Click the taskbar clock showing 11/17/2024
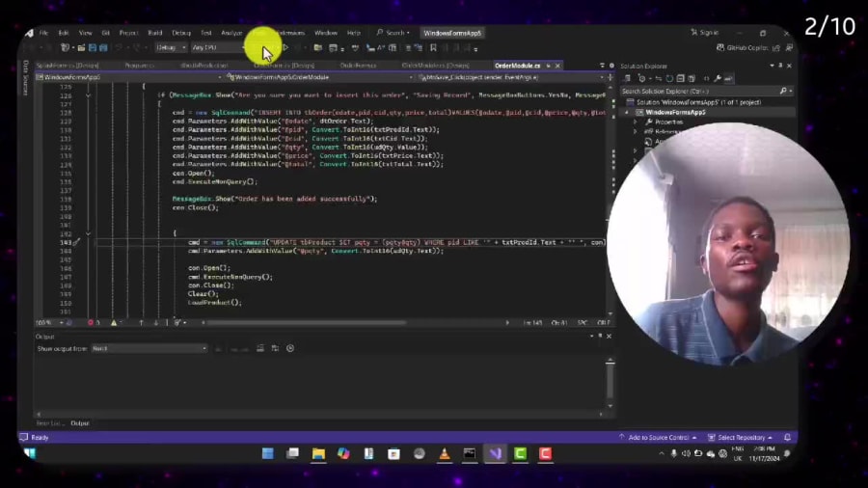 point(764,453)
